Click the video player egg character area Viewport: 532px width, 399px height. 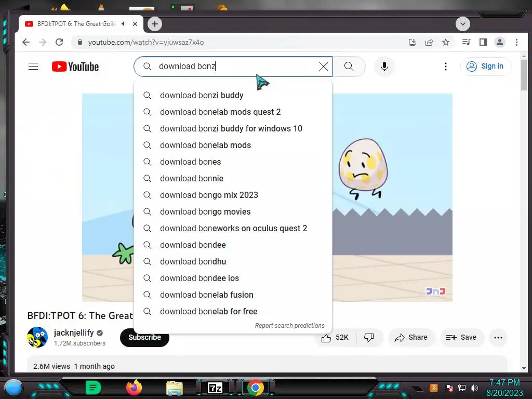[x=363, y=168]
